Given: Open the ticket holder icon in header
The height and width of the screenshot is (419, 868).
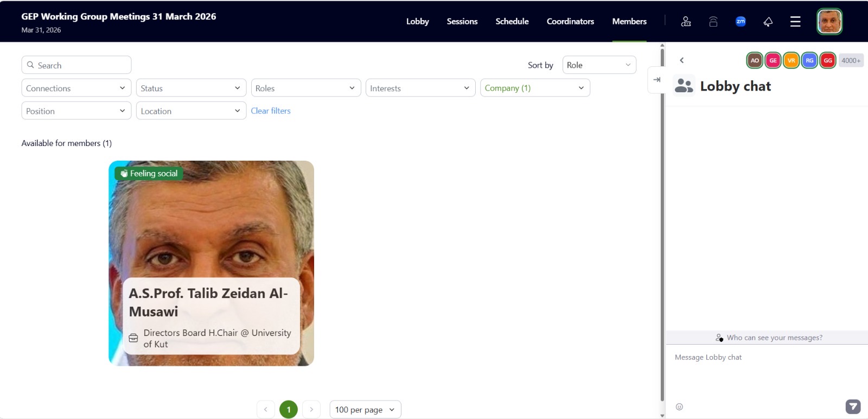Looking at the screenshot, I should point(686,22).
